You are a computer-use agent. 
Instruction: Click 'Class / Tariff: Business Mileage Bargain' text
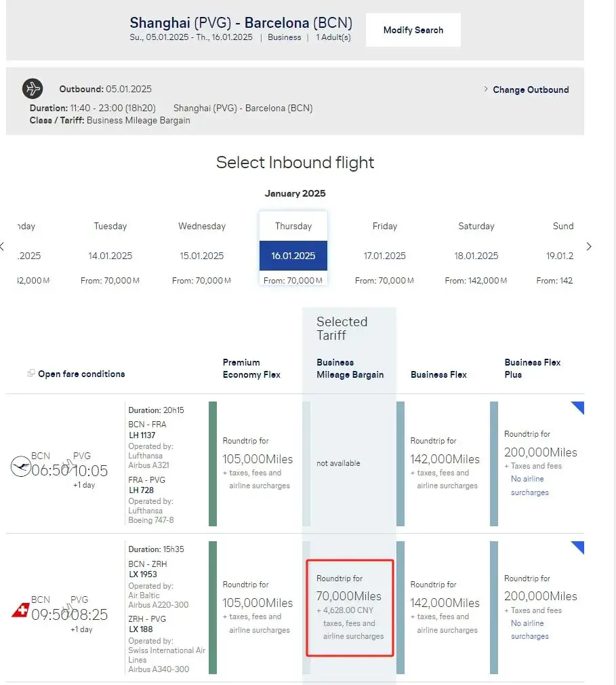click(110, 120)
